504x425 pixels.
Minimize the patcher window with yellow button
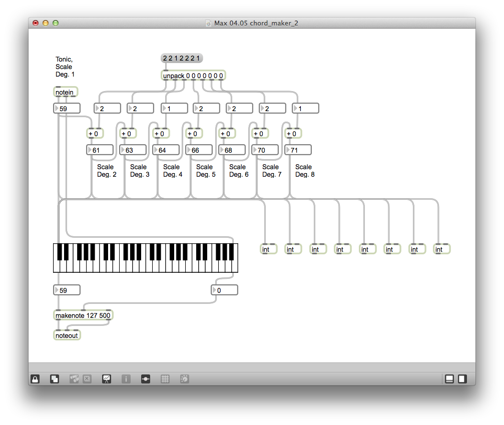pyautogui.click(x=46, y=23)
